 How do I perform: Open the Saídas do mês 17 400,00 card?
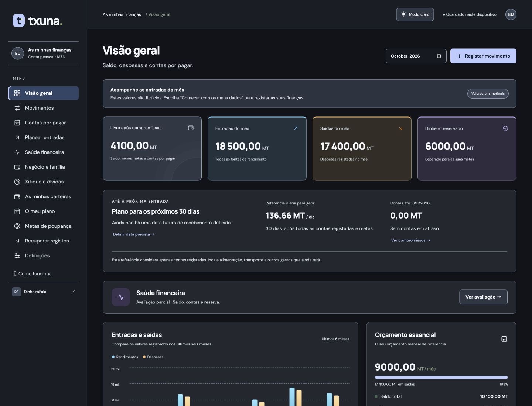coord(362,148)
